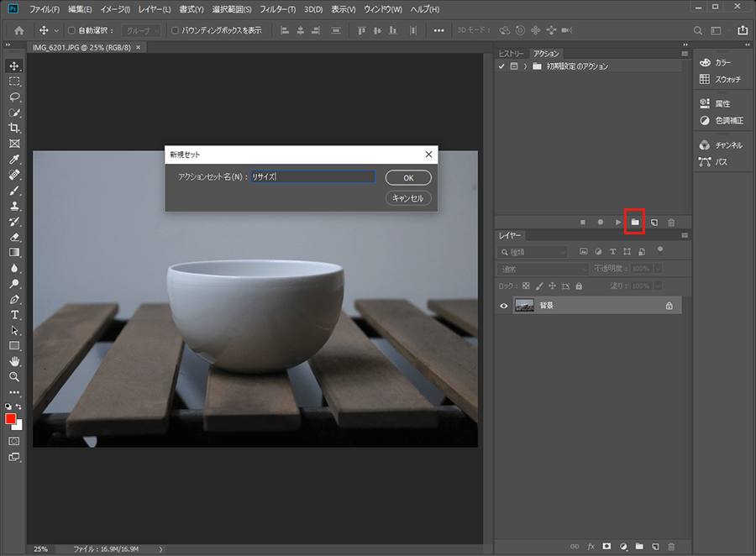Viewport: 756px width, 556px height.
Task: Click the red foreground color swatch
Action: 12,419
